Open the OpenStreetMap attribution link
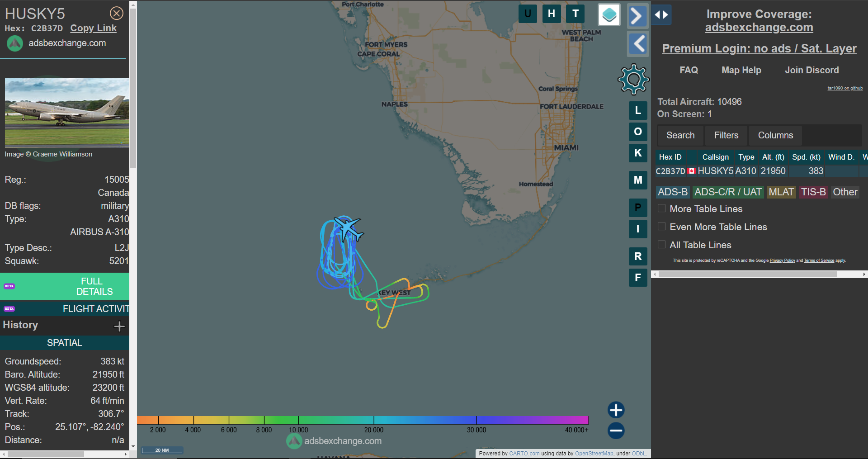This screenshot has width=868, height=459. tap(594, 454)
